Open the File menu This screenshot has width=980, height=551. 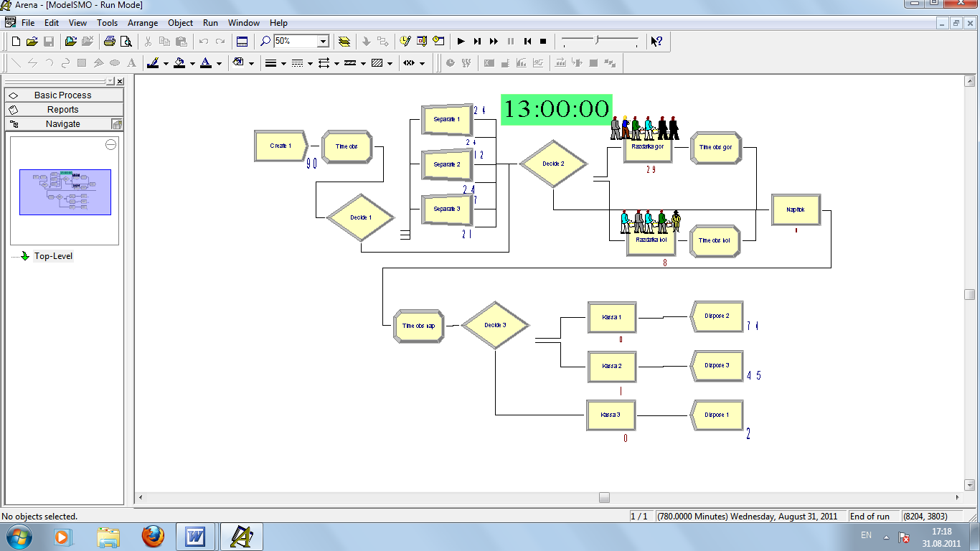click(28, 23)
